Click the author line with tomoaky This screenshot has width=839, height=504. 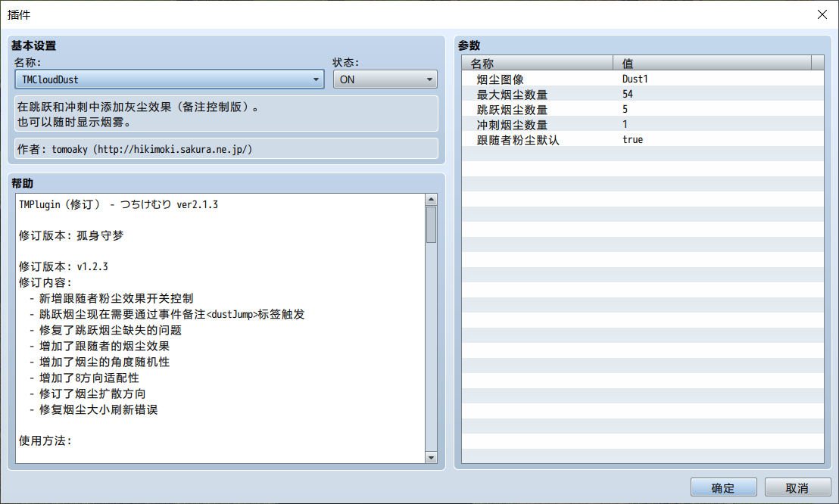click(226, 149)
